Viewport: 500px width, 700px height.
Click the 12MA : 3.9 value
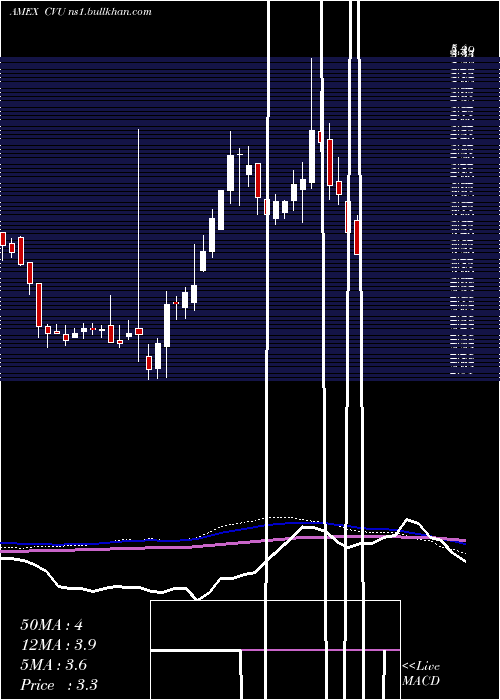point(58,645)
